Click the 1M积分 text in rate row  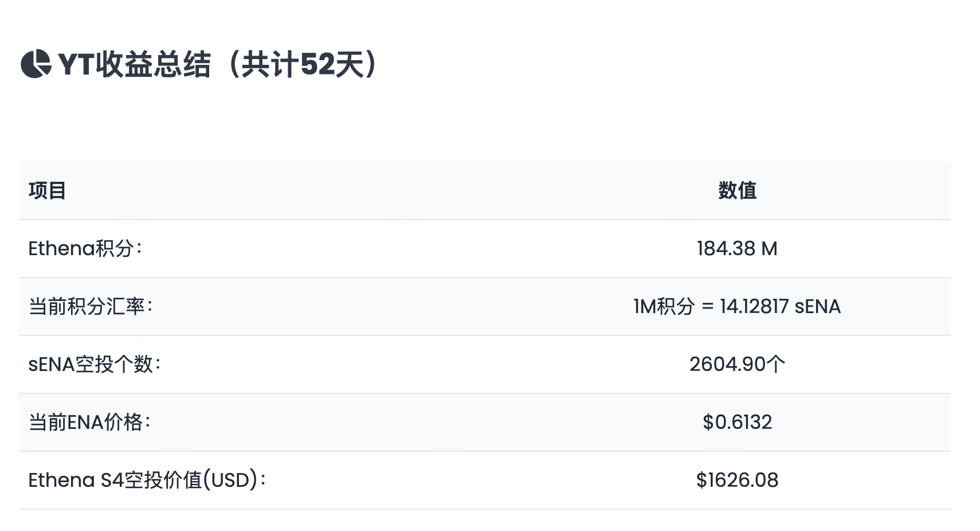664,306
